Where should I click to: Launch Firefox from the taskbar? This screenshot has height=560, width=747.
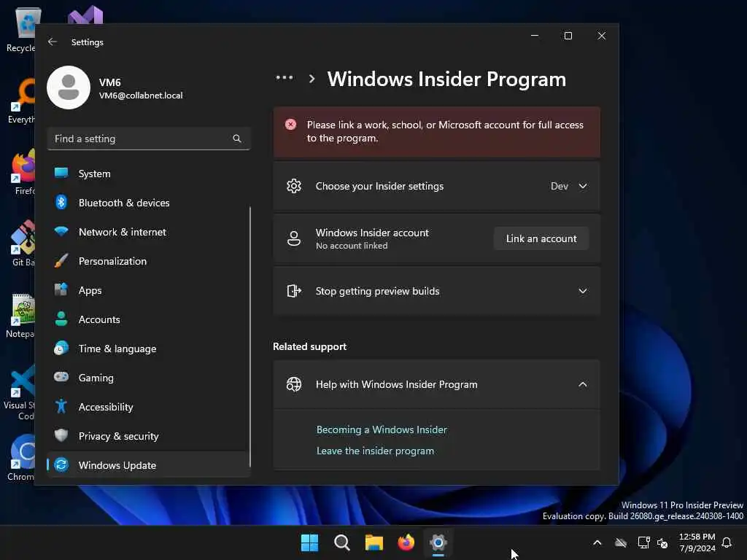coord(406,542)
